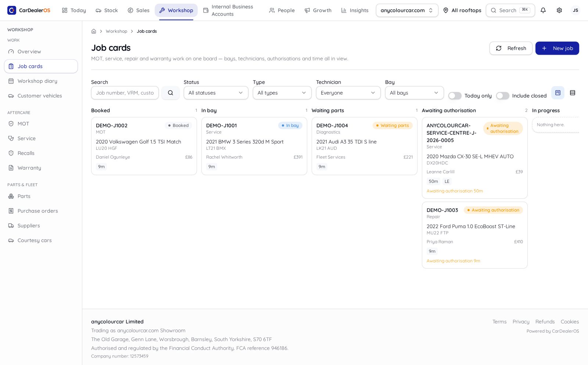Click the All rooftops label in header
588x365 pixels.
(x=466, y=10)
